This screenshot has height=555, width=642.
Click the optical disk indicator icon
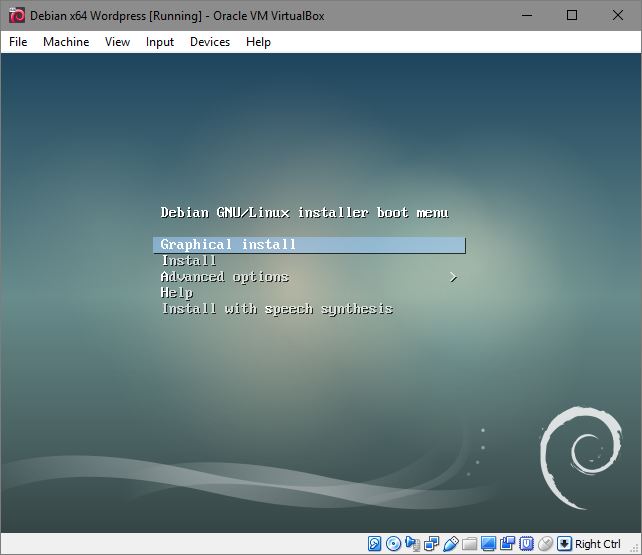pyautogui.click(x=393, y=544)
